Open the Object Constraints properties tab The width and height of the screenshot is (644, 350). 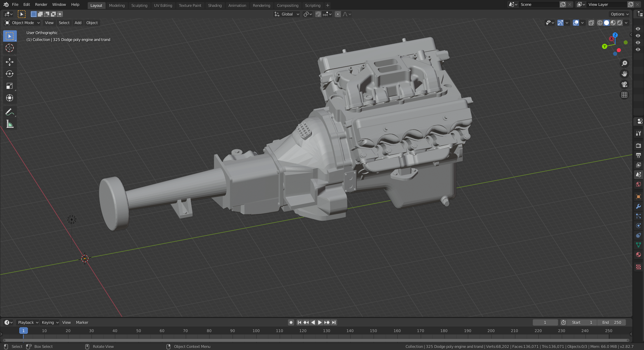(638, 235)
